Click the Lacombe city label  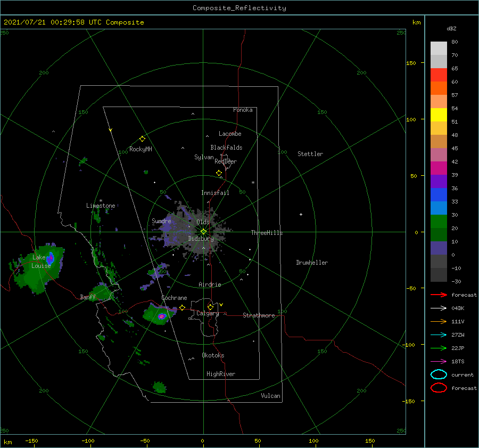tap(230, 134)
